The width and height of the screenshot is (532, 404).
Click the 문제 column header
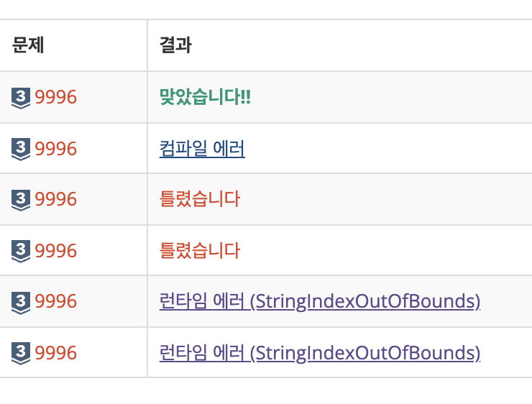[28, 45]
